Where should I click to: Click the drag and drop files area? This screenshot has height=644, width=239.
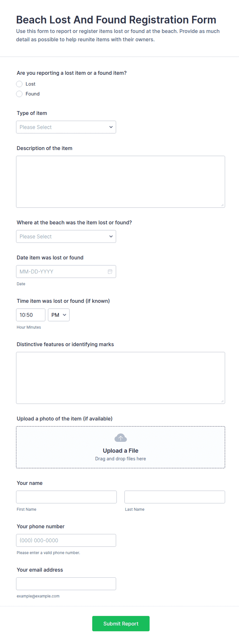click(x=121, y=447)
